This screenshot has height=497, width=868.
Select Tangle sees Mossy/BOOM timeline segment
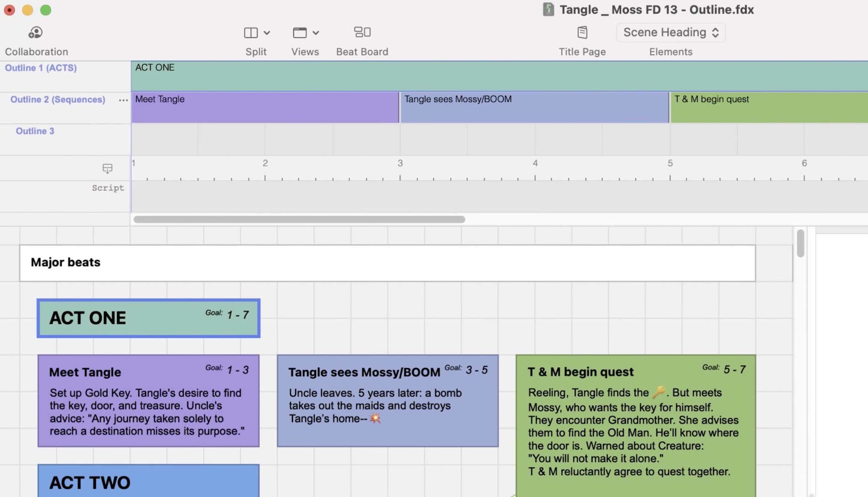coord(535,108)
